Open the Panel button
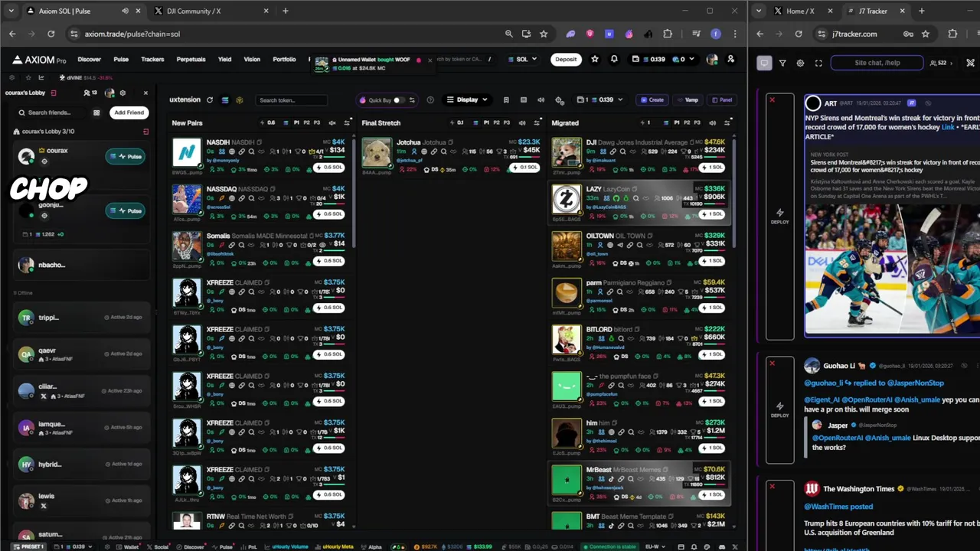Image resolution: width=980 pixels, height=551 pixels. [722, 99]
